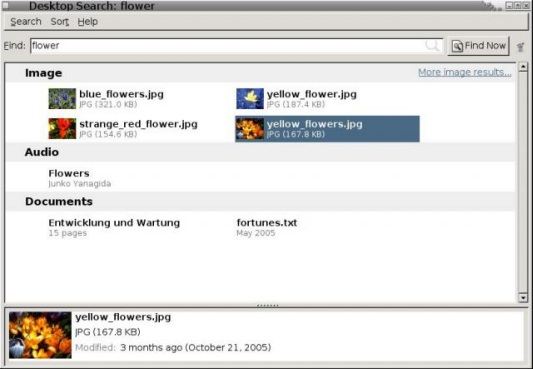The width and height of the screenshot is (533, 369).
Task: Select the blue_flowers.jpg file name
Action: coord(121,94)
